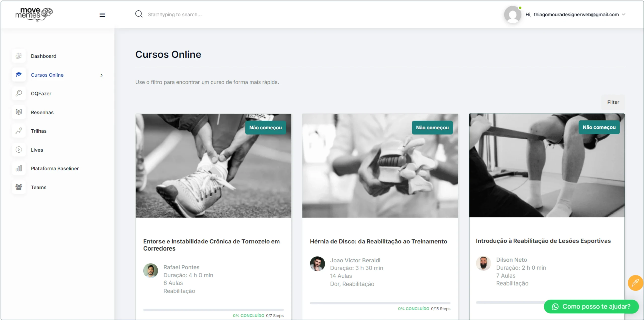Click Dilson Neto instructor avatar
Screen dimensions: 644x320
[x=483, y=263]
